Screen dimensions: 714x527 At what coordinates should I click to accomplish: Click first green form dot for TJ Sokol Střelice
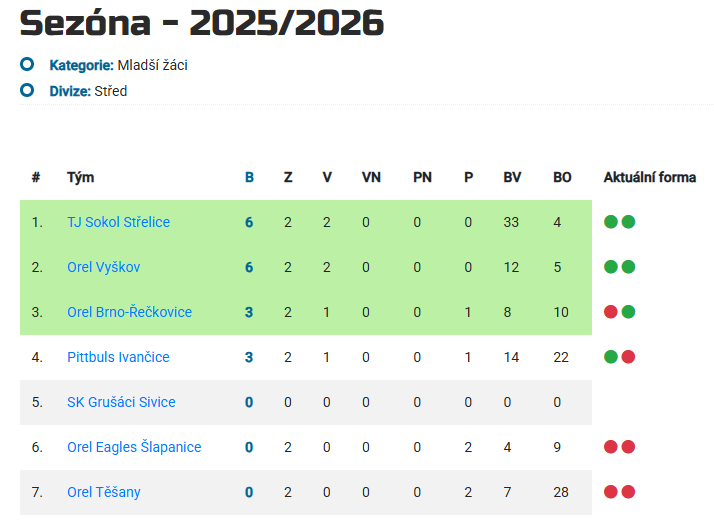(x=611, y=222)
